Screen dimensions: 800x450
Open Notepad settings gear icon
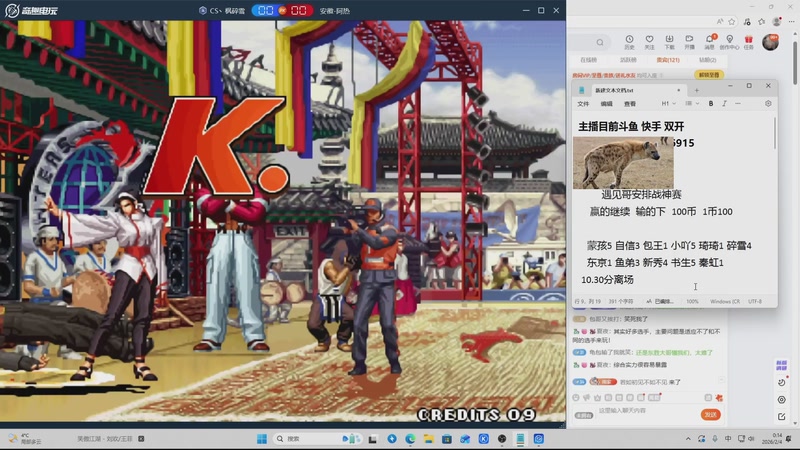click(768, 104)
